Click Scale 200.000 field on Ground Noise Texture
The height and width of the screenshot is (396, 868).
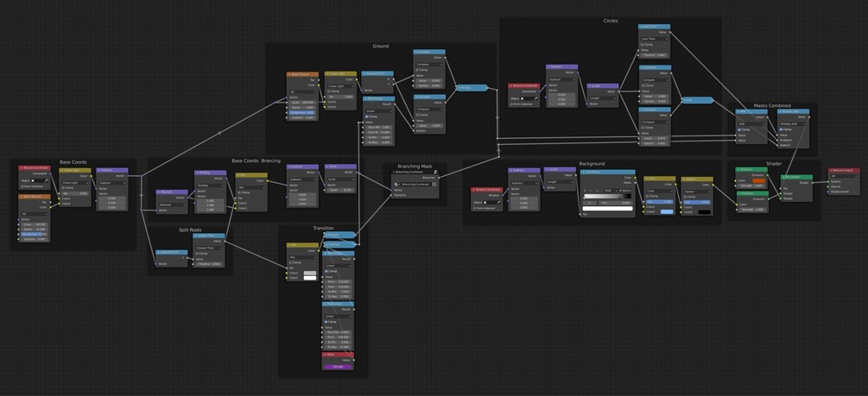coord(302,103)
